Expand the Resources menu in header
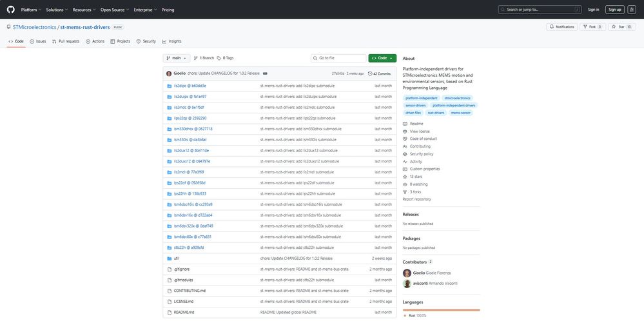 pyautogui.click(x=84, y=10)
